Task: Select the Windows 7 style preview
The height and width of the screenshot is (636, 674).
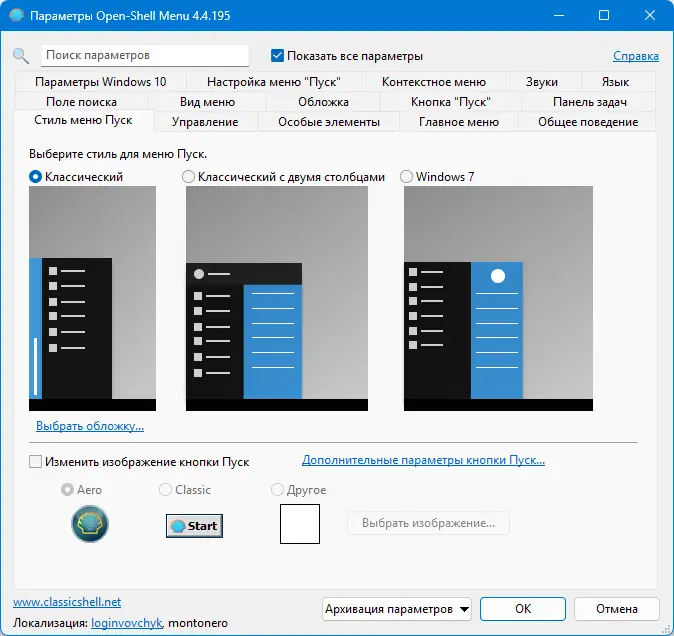Action: point(498,298)
